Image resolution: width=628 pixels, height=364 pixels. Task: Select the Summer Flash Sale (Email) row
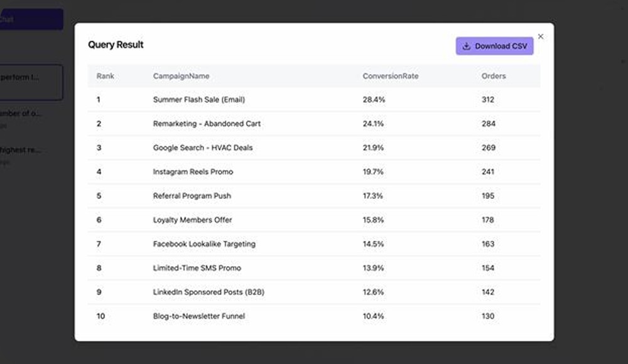click(198, 100)
